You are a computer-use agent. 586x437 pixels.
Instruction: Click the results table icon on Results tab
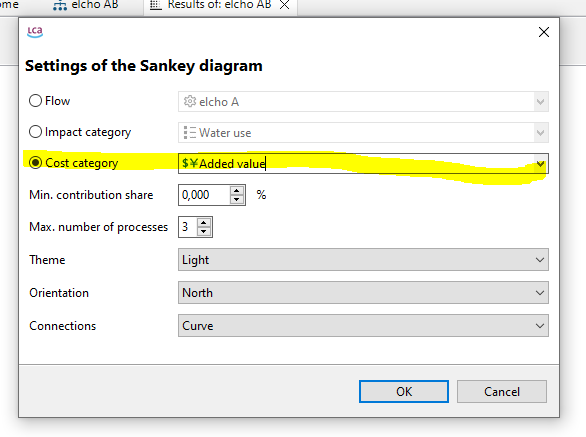click(155, 5)
